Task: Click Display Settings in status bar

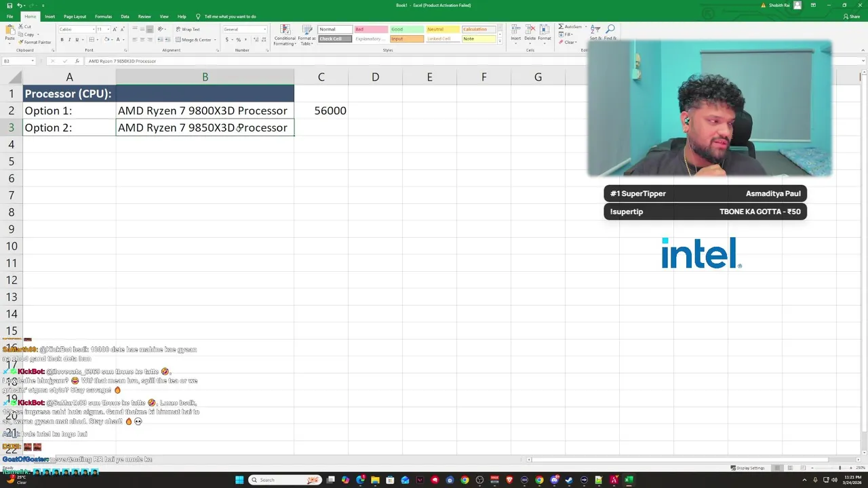Action: click(x=747, y=468)
